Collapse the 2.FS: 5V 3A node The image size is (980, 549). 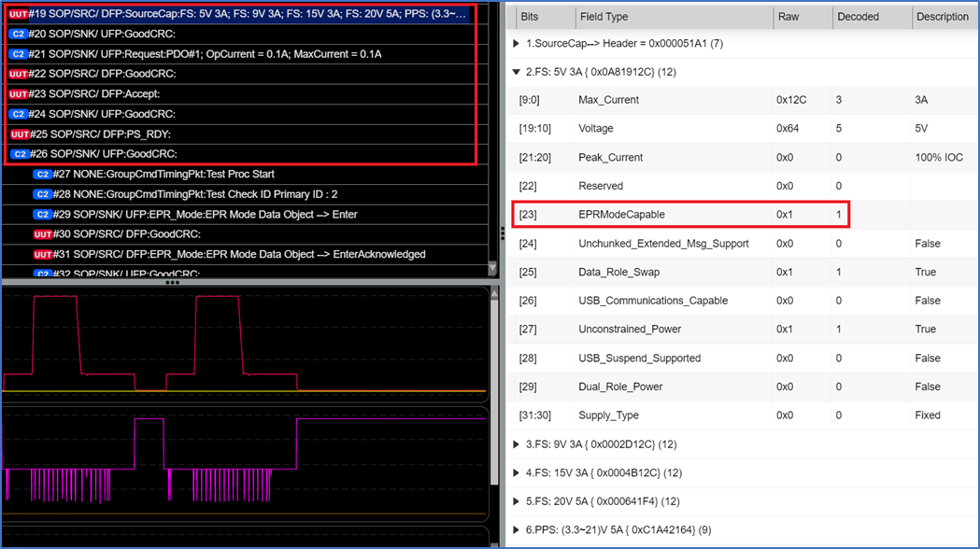[x=517, y=72]
